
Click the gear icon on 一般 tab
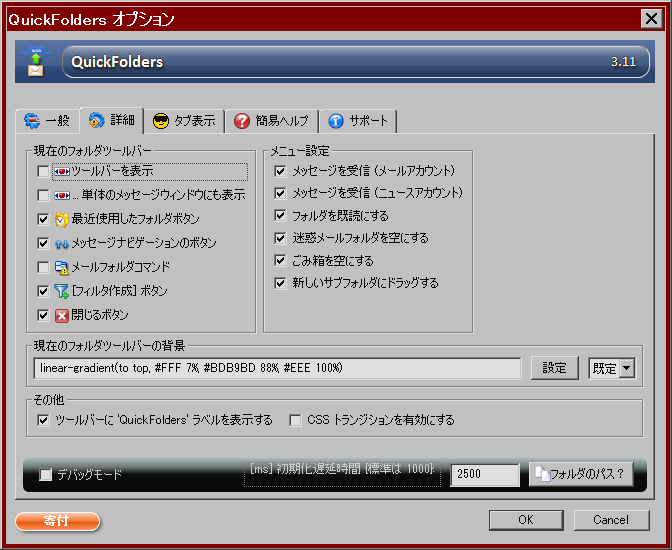[x=32, y=121]
